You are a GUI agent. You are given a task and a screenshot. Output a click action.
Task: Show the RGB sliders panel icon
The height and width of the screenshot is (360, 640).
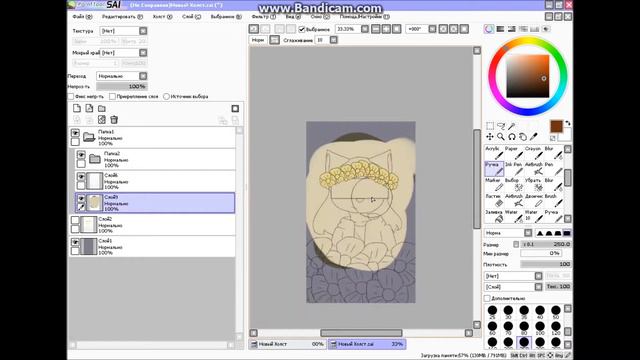pos(500,29)
